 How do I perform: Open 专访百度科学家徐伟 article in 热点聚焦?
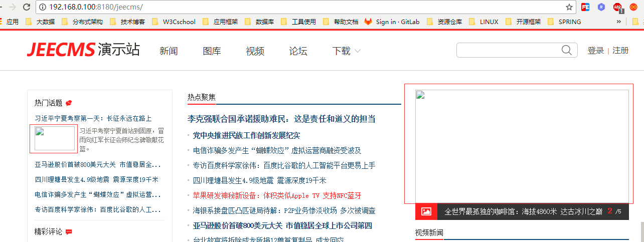click(x=284, y=165)
